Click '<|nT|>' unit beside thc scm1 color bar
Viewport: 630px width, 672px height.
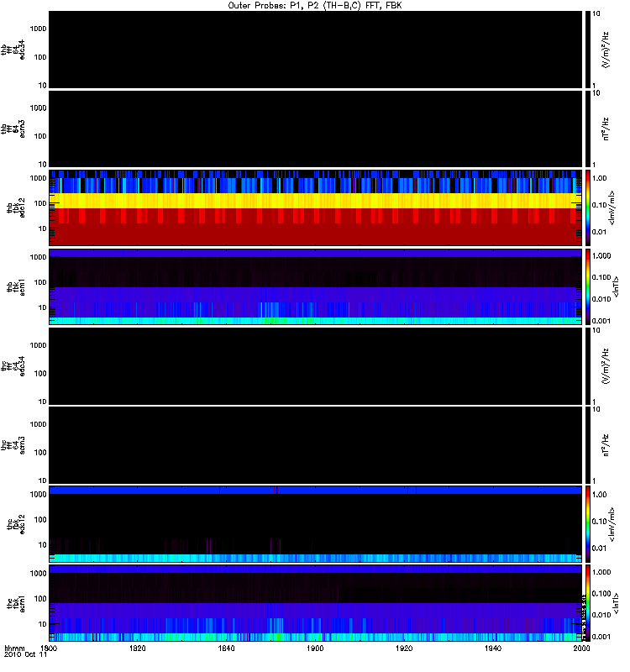616,603
